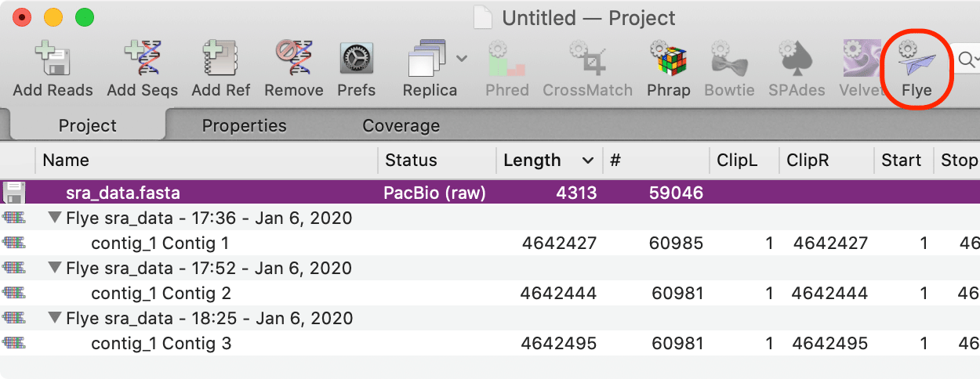Click the floppy disk icon beside sra_data.fasta
Screen dimensions: 980x379
(13, 193)
